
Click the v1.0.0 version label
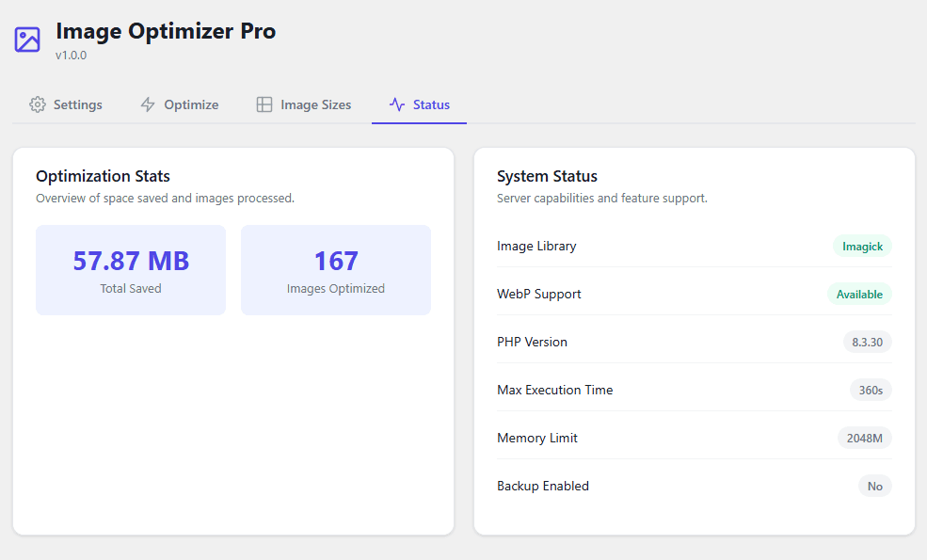71,56
